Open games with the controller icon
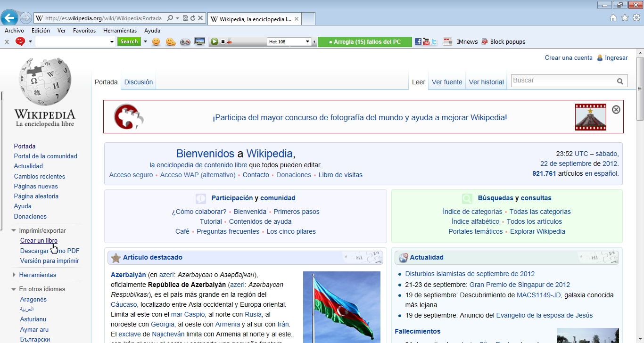644x343 pixels. (x=185, y=41)
